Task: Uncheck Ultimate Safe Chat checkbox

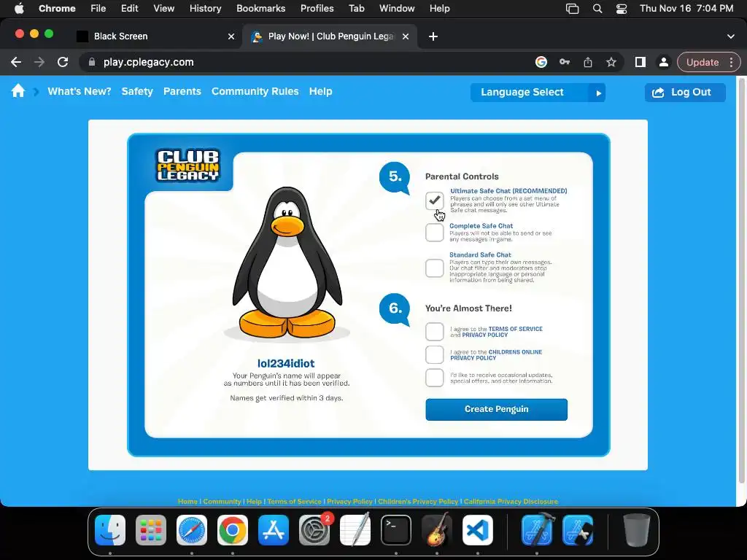Action: pyautogui.click(x=435, y=201)
